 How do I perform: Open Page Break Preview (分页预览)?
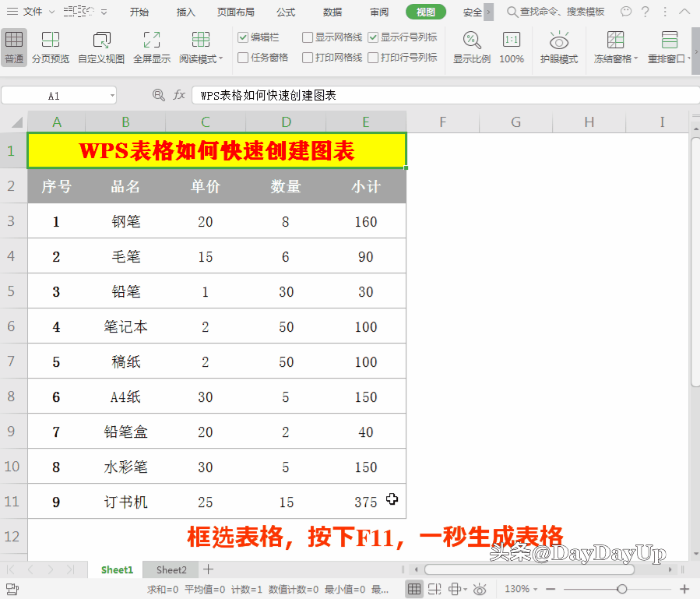(x=51, y=48)
